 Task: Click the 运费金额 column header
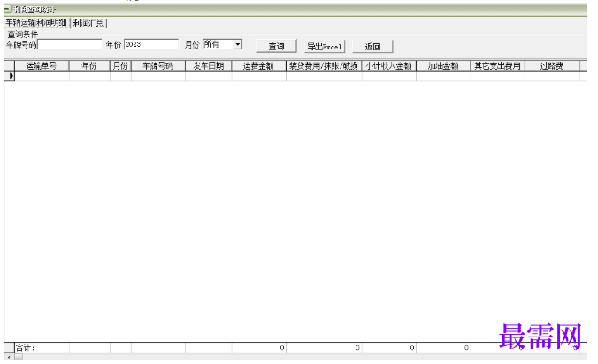point(258,66)
